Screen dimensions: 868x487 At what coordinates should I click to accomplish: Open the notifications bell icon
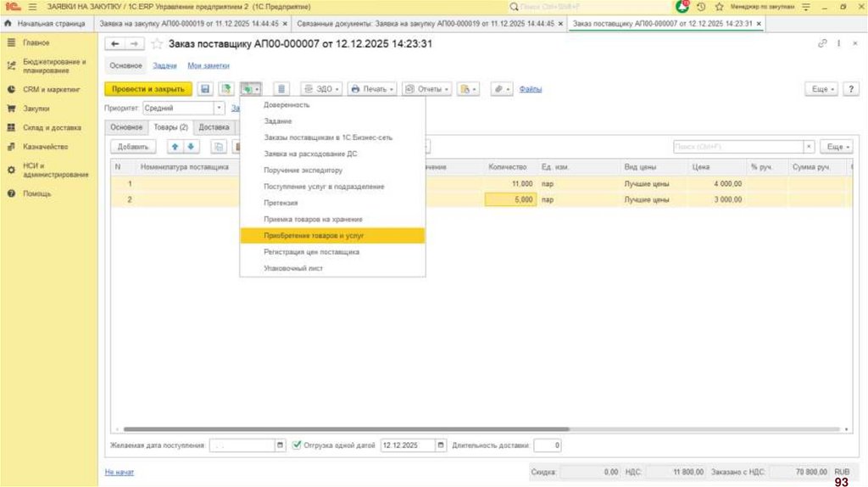click(x=682, y=7)
